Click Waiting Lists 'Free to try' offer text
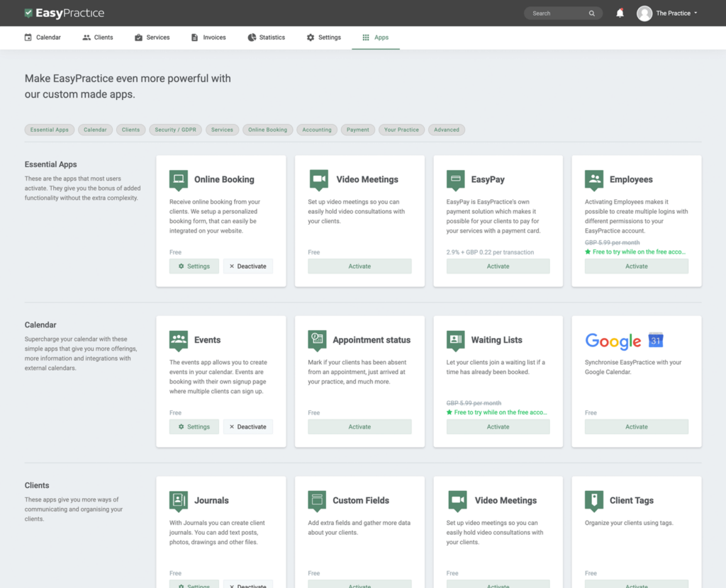This screenshot has height=588, width=726. click(501, 412)
